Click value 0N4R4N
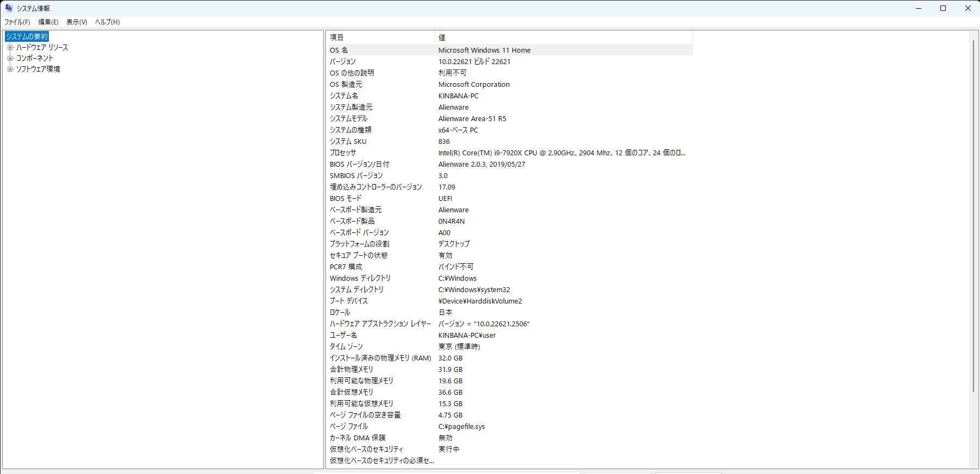The image size is (980, 474). [451, 221]
